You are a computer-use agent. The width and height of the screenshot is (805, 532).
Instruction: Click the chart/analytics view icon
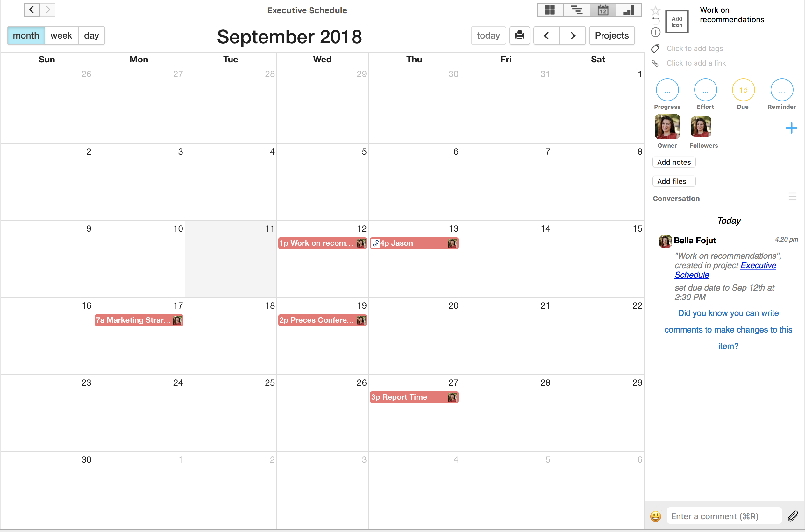pos(629,10)
